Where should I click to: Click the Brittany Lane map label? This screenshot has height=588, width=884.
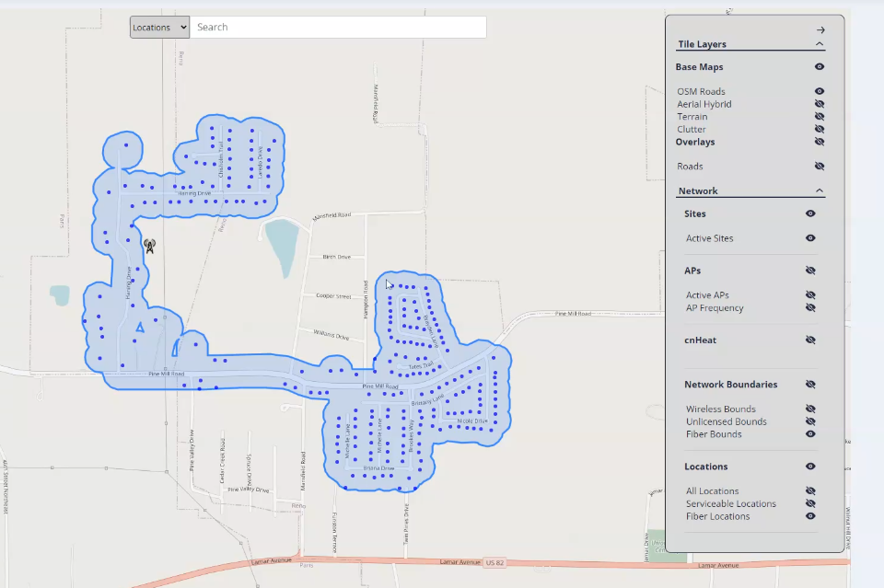[427, 400]
